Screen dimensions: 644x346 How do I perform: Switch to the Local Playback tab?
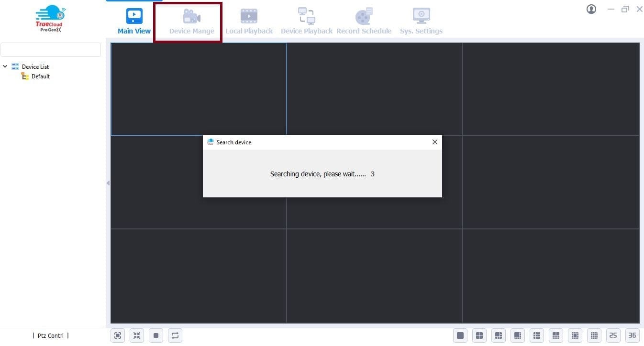point(249,19)
